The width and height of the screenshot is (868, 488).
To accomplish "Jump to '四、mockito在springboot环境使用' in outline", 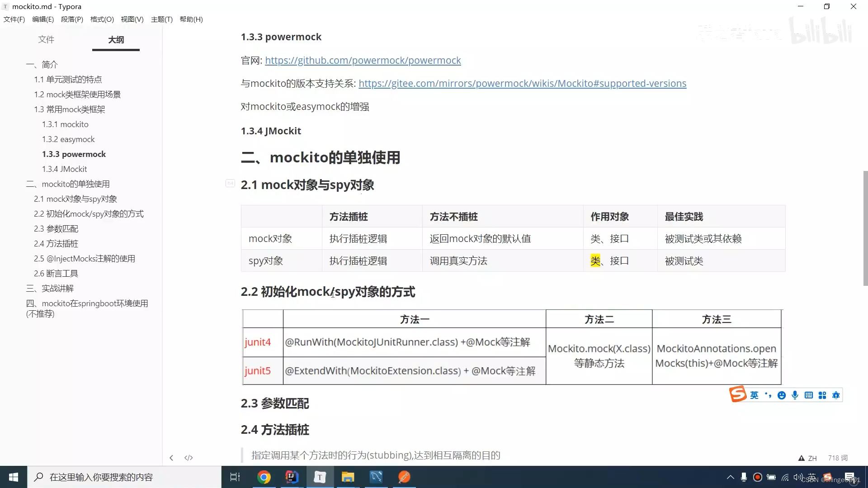I will pyautogui.click(x=87, y=308).
